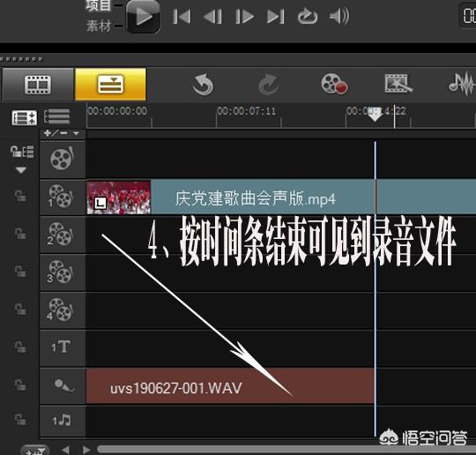Select the uvs190627-001.WAV audio clip
This screenshot has height=455, width=476.
point(230,385)
